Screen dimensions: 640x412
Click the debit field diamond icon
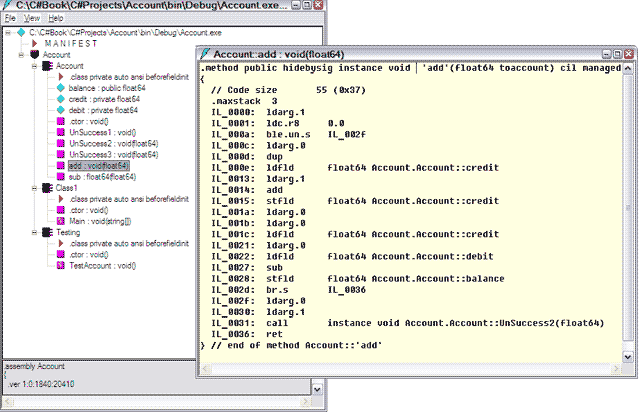pos(60,110)
